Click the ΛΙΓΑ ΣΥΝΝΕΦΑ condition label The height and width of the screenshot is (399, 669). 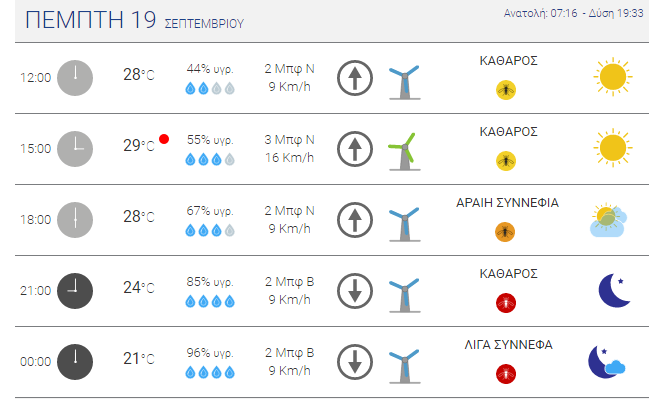point(509,345)
